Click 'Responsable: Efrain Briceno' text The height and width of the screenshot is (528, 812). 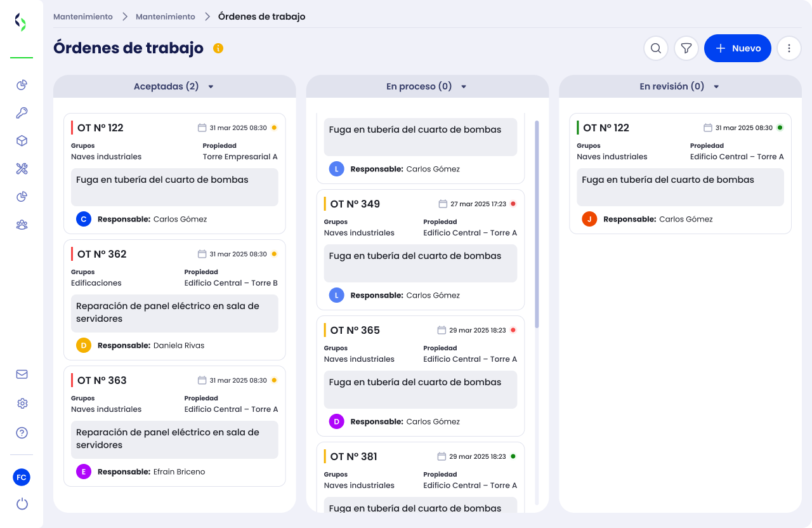pos(151,472)
